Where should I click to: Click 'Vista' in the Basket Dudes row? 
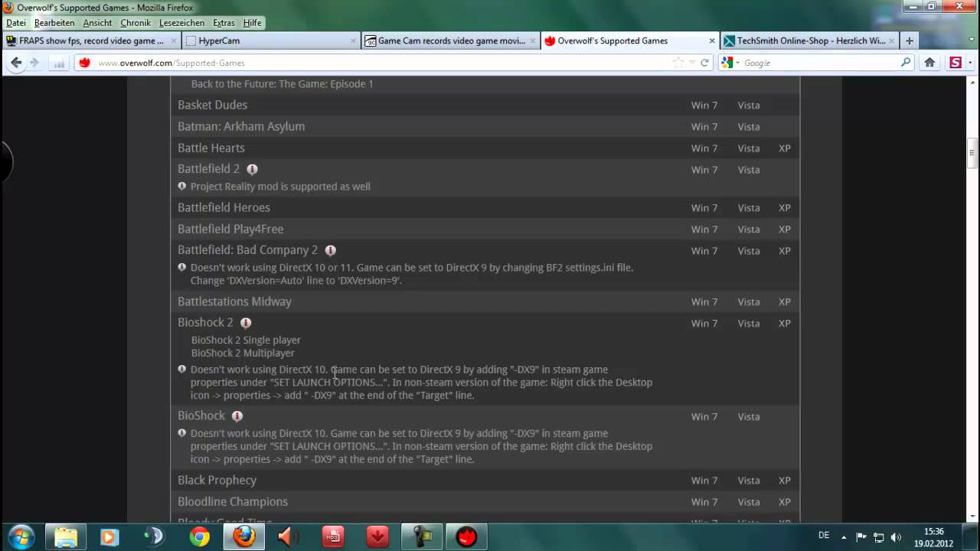749,106
